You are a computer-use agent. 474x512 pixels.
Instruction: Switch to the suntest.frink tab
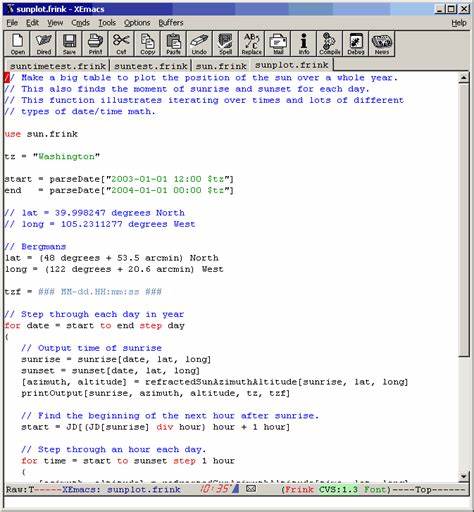(x=151, y=66)
